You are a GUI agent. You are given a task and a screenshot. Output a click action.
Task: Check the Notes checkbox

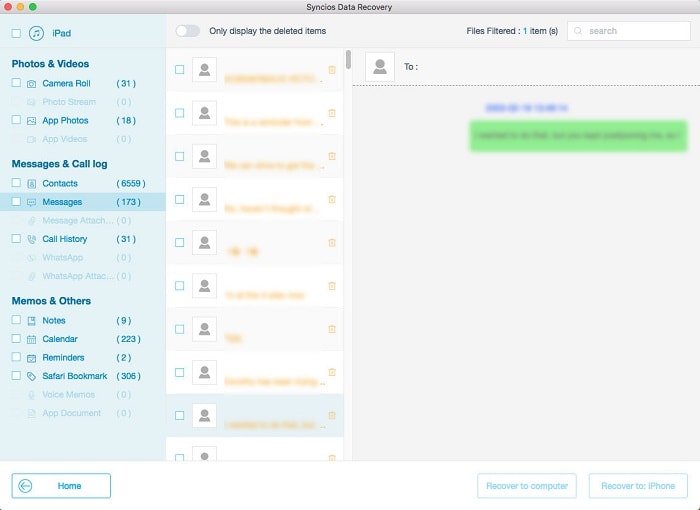click(16, 320)
